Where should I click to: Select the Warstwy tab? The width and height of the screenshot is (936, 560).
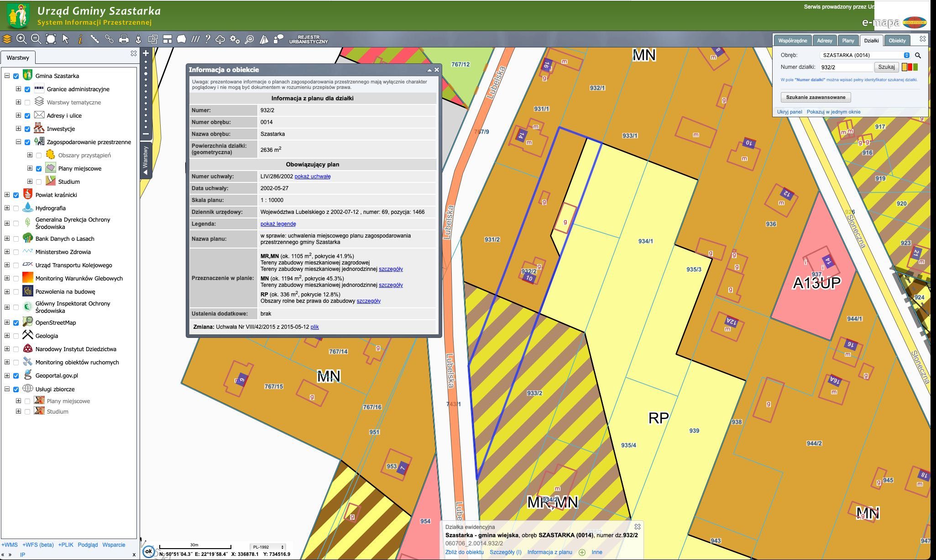pyautogui.click(x=18, y=58)
